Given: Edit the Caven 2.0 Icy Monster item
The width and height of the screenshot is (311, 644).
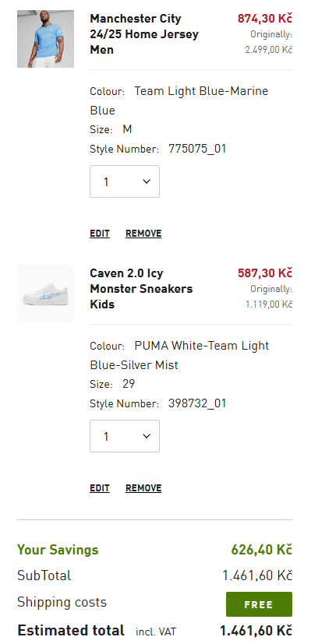Looking at the screenshot, I should pyautogui.click(x=100, y=488).
